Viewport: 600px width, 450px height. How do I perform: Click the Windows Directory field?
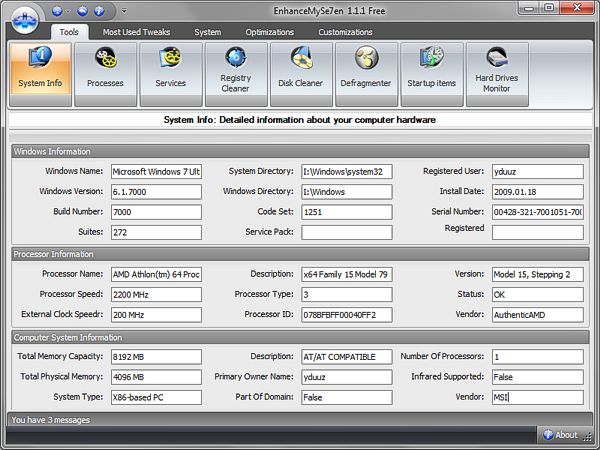[347, 192]
